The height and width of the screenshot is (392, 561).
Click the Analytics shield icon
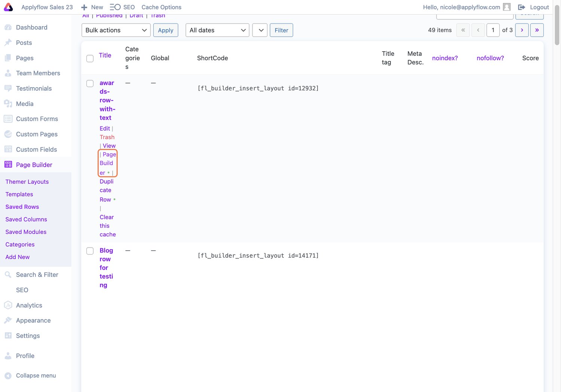tap(8, 305)
